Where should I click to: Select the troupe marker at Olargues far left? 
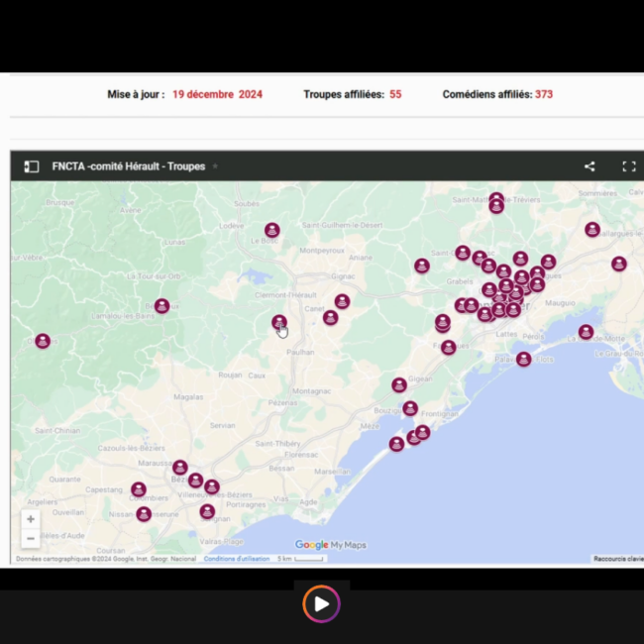point(43,341)
